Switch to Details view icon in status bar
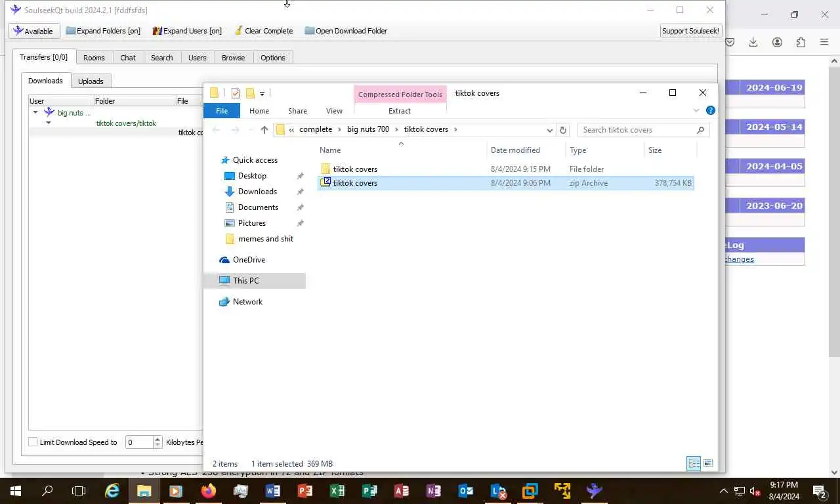Image resolution: width=840 pixels, height=504 pixels. [694, 463]
